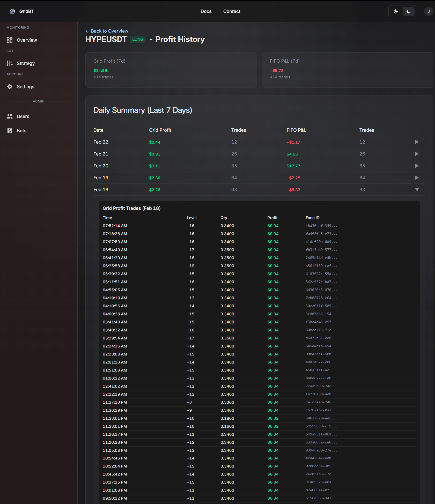
Task: Go to Overview in sidebar
Action: [27, 40]
